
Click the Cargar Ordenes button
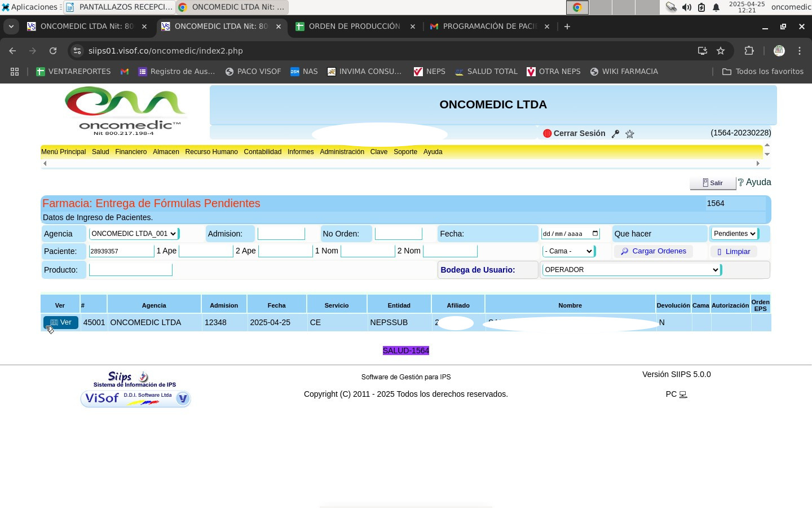click(653, 251)
